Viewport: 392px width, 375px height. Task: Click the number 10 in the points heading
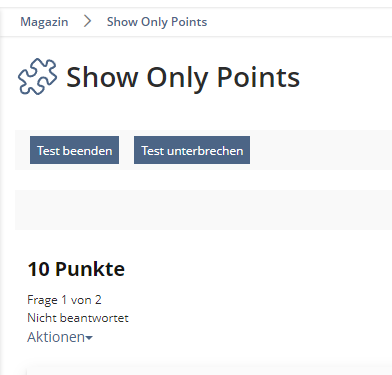click(39, 269)
